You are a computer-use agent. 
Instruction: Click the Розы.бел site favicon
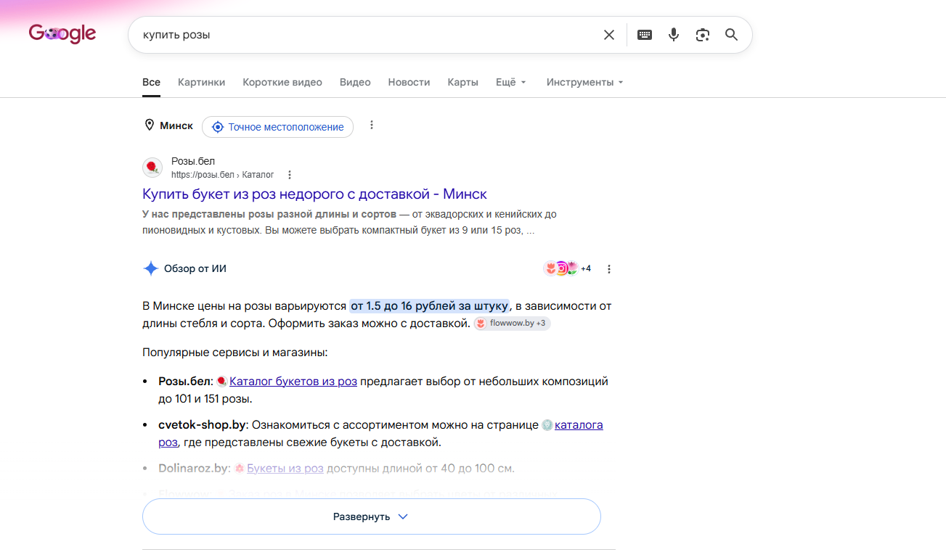[152, 168]
